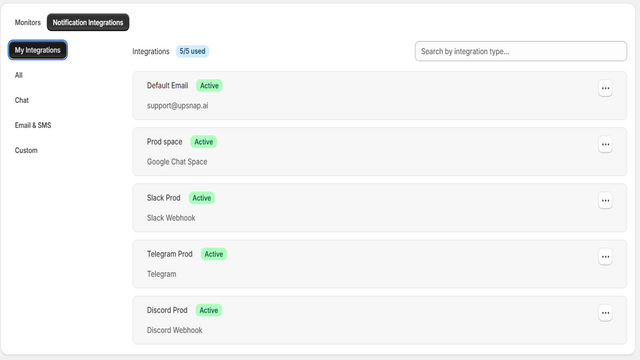Filter by the Email & SMS category

coord(33,125)
